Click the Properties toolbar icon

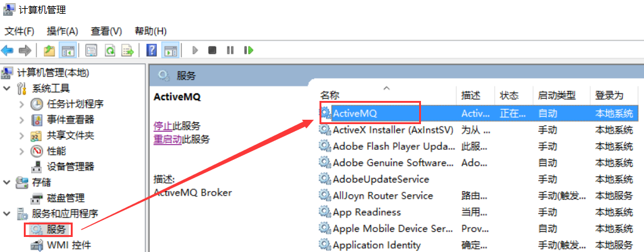(91, 51)
